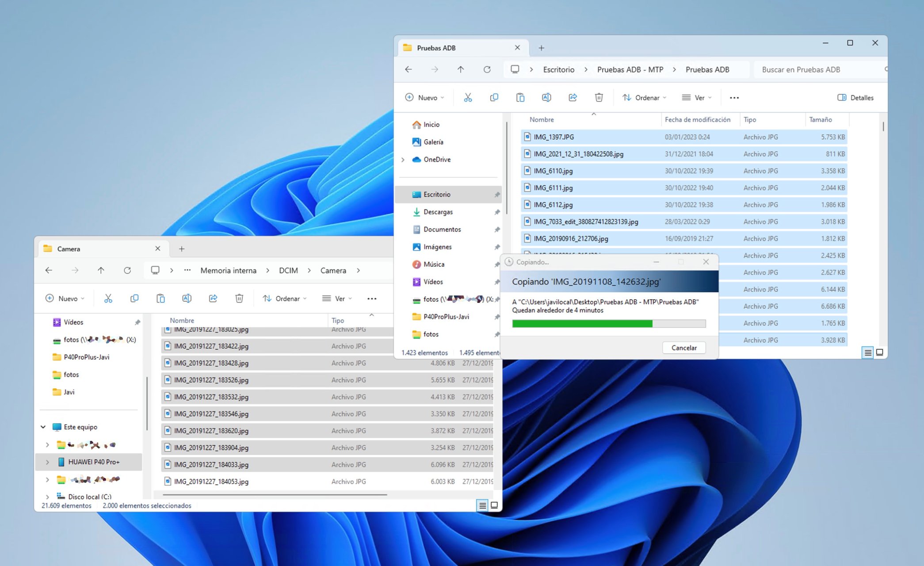Click the Rename icon in Pruebas ADB toolbar
The height and width of the screenshot is (566, 924).
click(x=546, y=98)
